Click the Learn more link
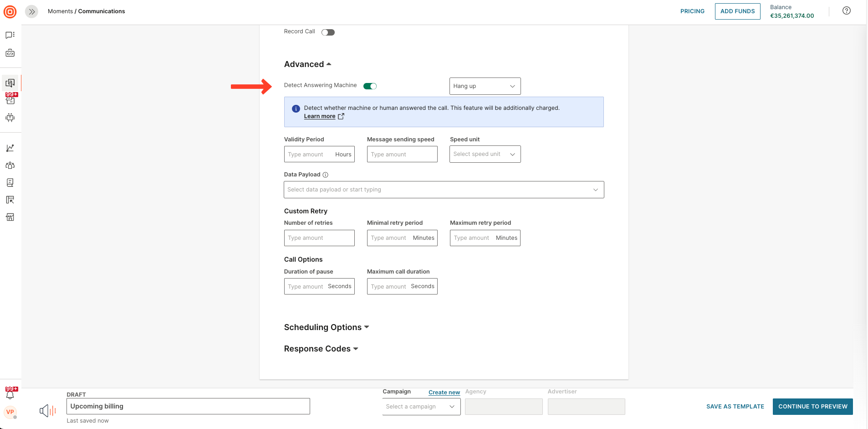Screen dimensions: 868x429 coord(320,116)
